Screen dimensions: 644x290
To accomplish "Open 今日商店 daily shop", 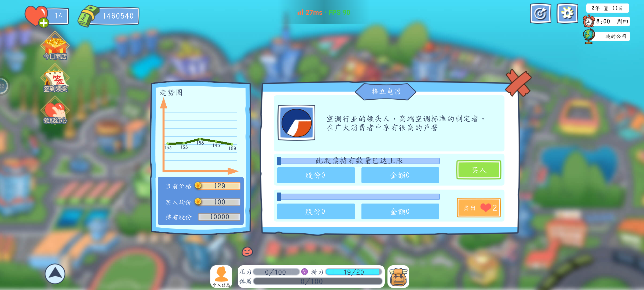I will 55,46.
